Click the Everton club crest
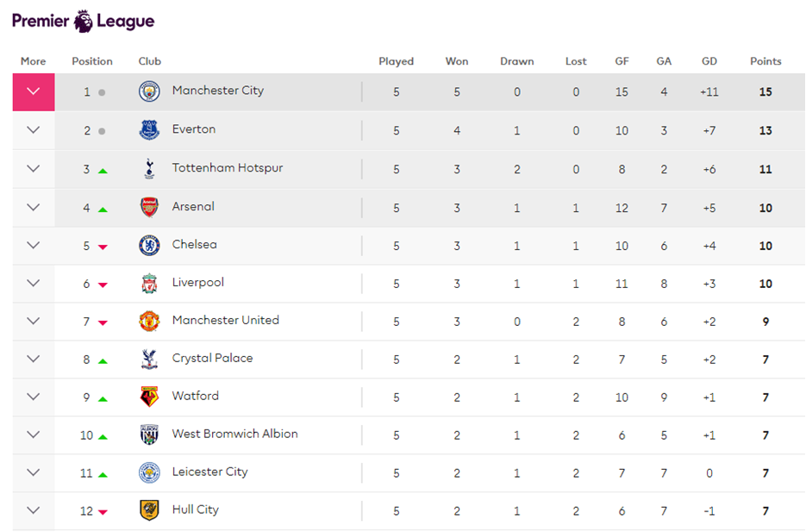Screen dimensions: 806x532 click(150, 130)
